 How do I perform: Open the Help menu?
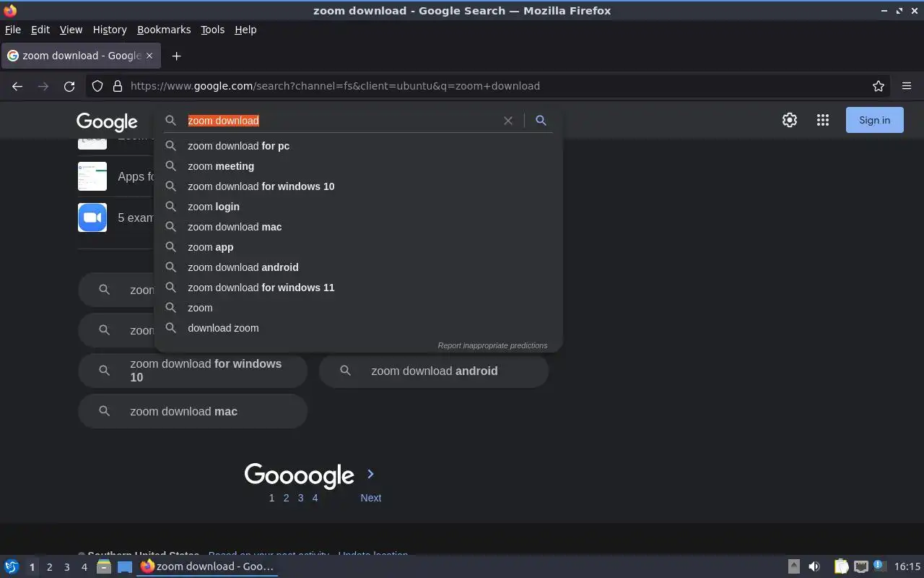pos(245,30)
